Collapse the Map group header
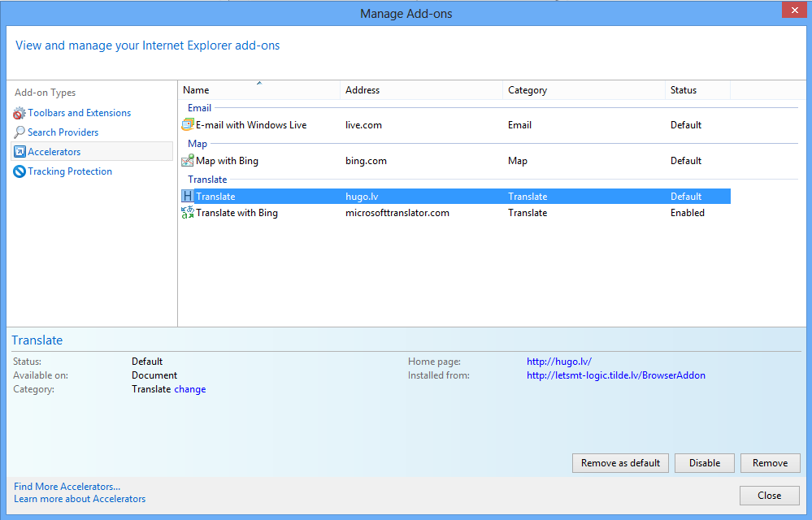Image resolution: width=812 pixels, height=520 pixels. 198,143
